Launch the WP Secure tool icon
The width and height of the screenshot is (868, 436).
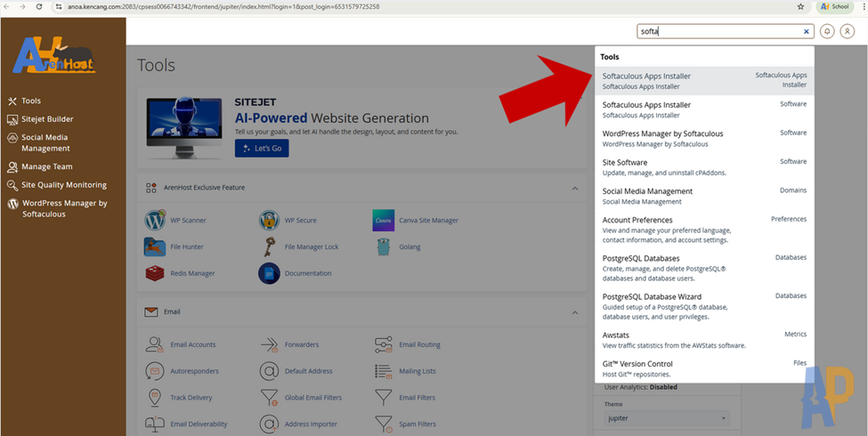[269, 220]
